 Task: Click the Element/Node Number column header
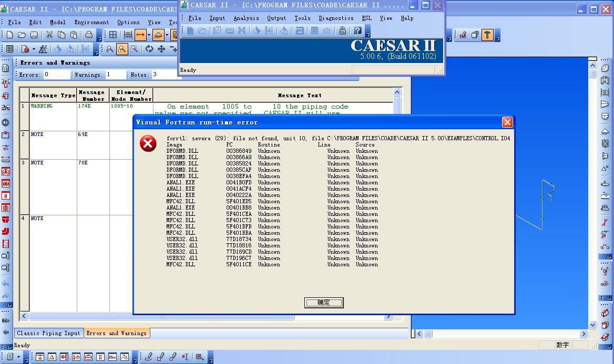tap(131, 96)
